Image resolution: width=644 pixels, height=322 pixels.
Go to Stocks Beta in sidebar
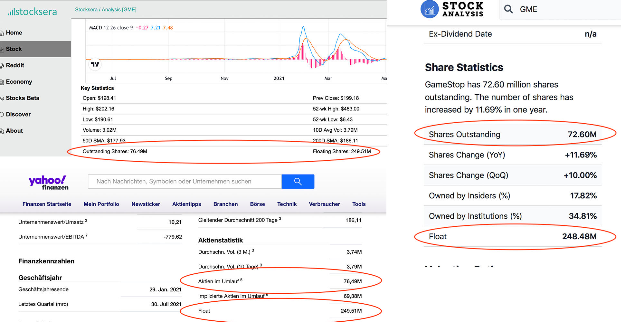22,98
